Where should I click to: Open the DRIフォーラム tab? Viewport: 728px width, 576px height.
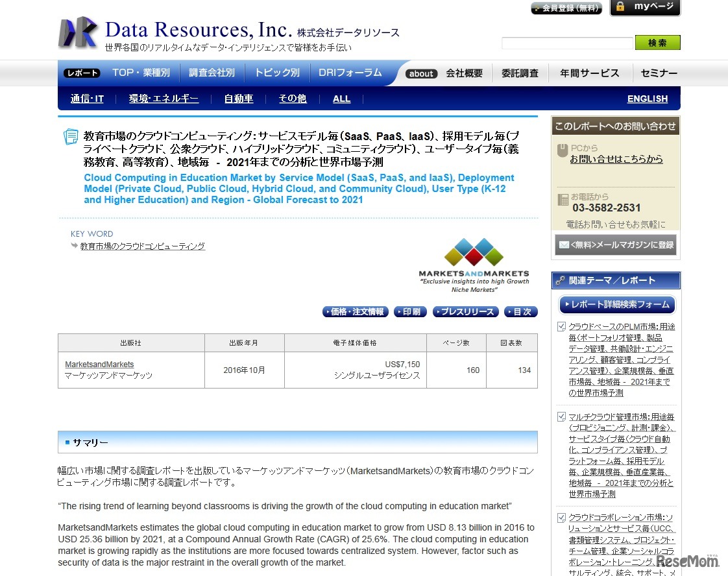350,73
